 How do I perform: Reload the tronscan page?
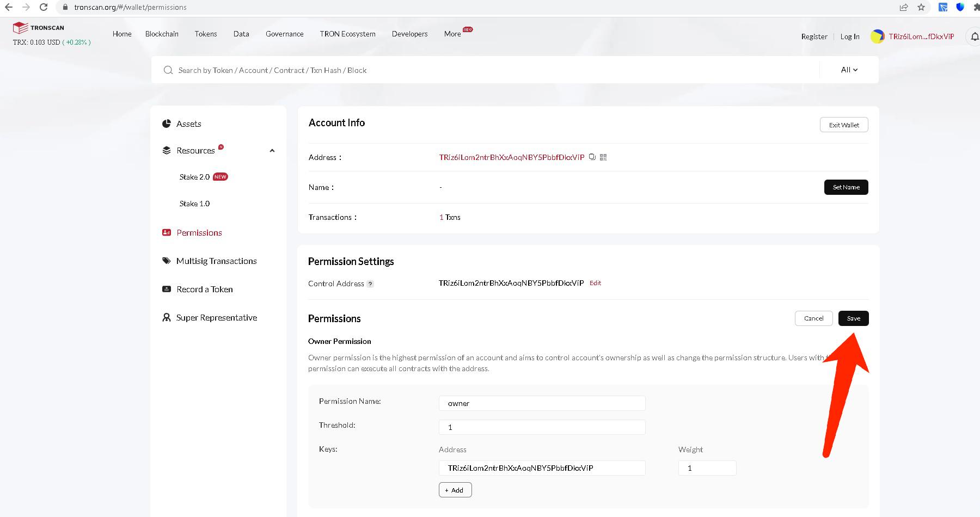coord(44,7)
